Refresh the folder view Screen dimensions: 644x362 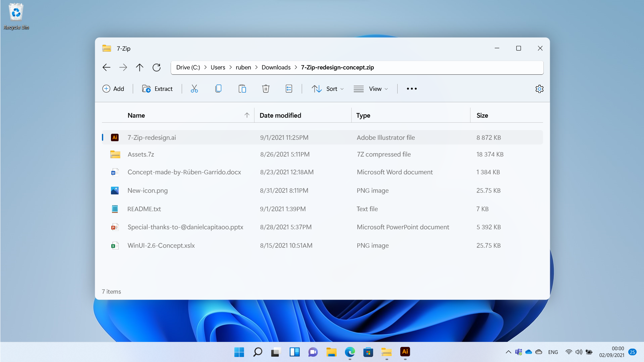coord(157,67)
